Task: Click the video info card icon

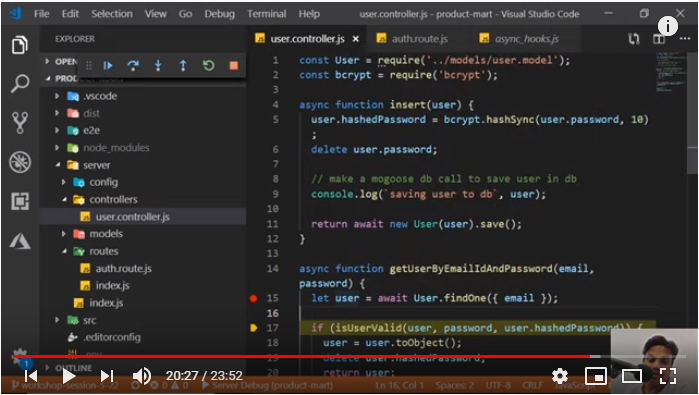Action: [667, 26]
